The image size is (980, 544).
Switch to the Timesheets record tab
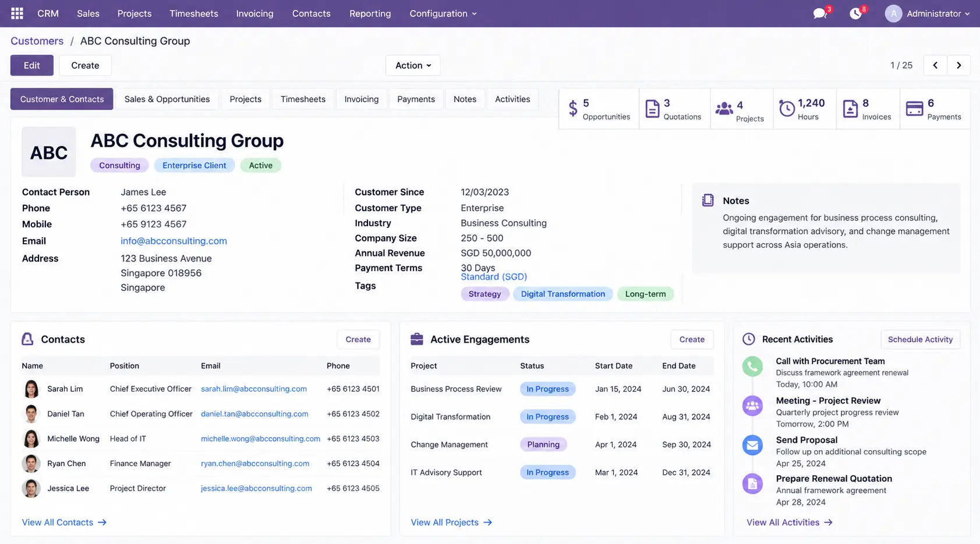tap(303, 99)
